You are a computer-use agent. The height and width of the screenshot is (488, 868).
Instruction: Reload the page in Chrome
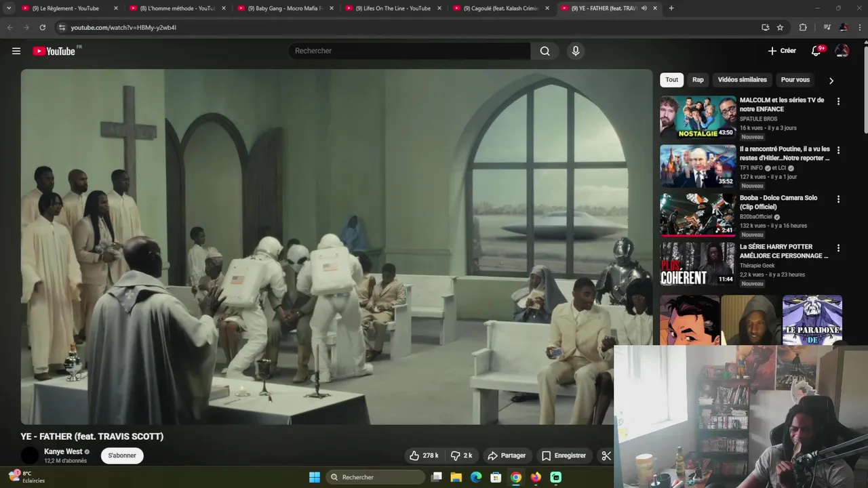(x=43, y=27)
